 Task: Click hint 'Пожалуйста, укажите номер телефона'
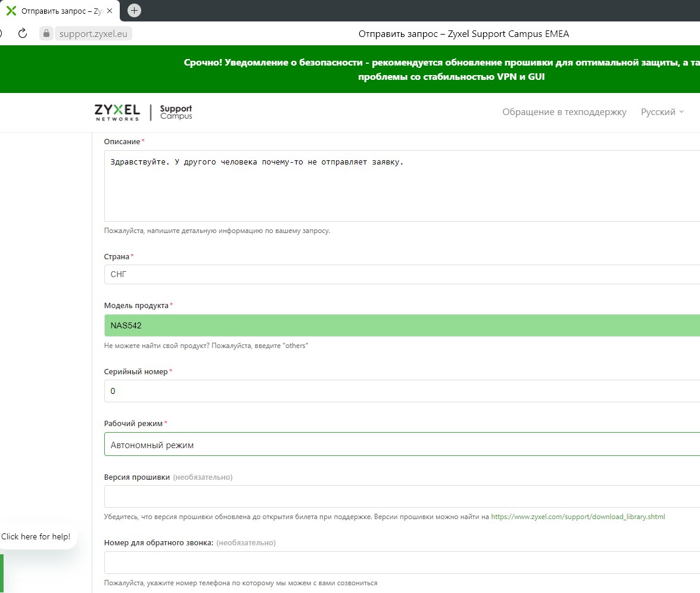241,583
